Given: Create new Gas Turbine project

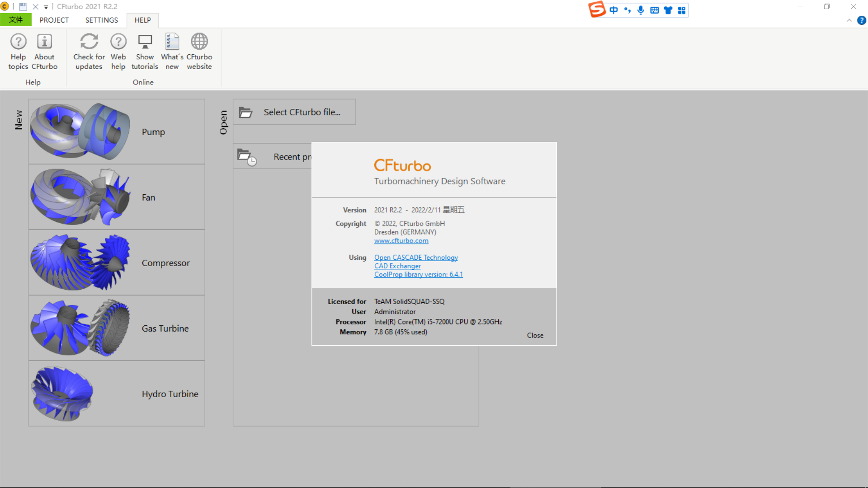Looking at the screenshot, I should click(x=117, y=328).
